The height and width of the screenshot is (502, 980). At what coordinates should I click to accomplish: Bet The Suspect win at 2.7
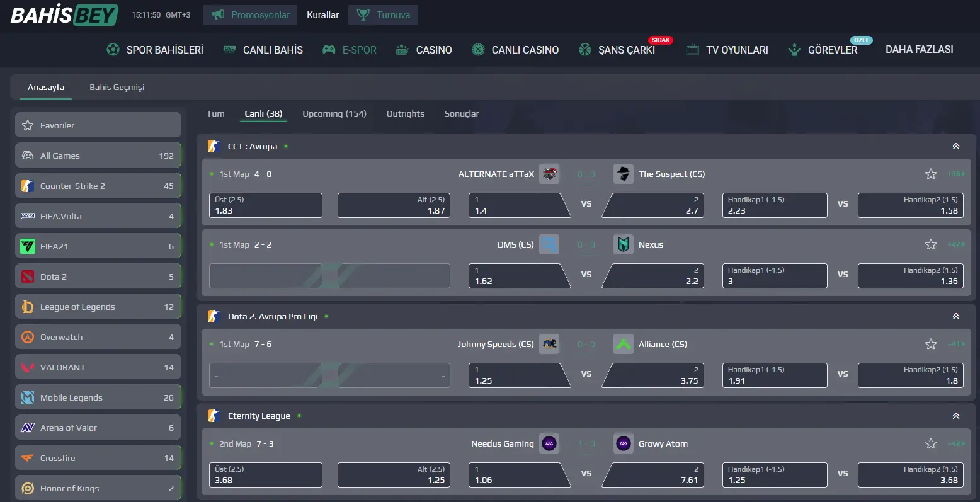click(x=652, y=205)
